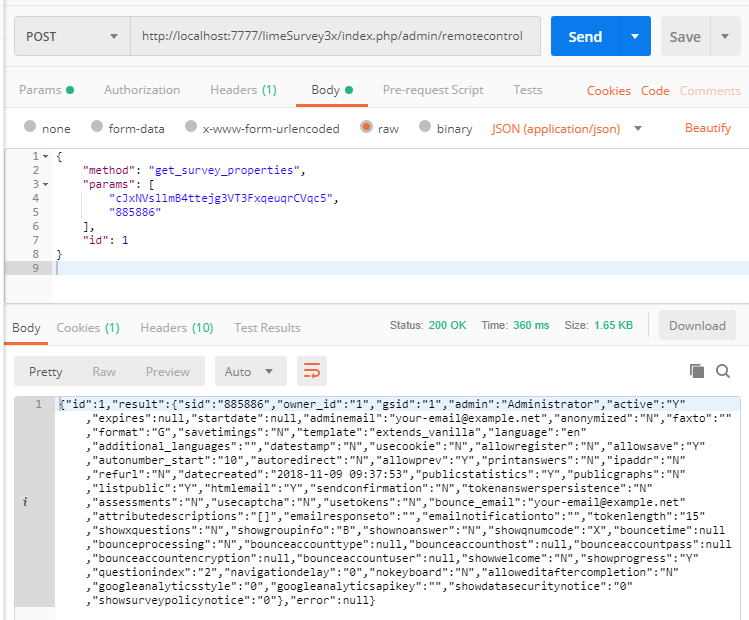Image resolution: width=749 pixels, height=620 pixels.
Task: Open the Save button dropdown arrow
Action: [x=725, y=36]
